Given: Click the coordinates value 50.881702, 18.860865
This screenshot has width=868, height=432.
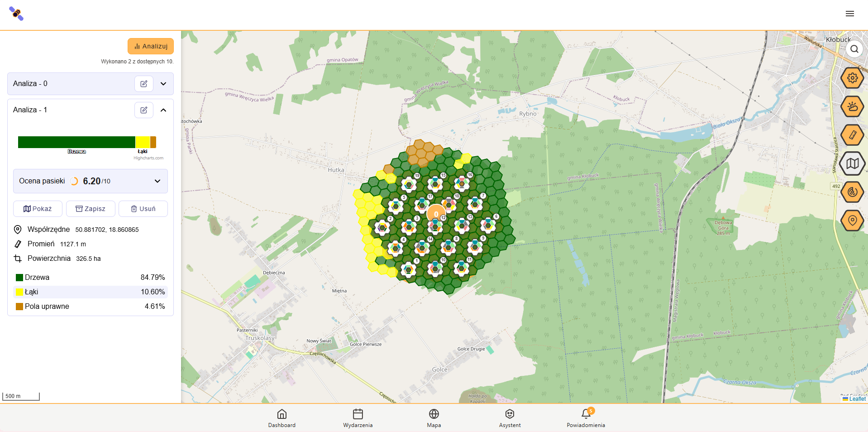Looking at the screenshot, I should pyautogui.click(x=107, y=230).
